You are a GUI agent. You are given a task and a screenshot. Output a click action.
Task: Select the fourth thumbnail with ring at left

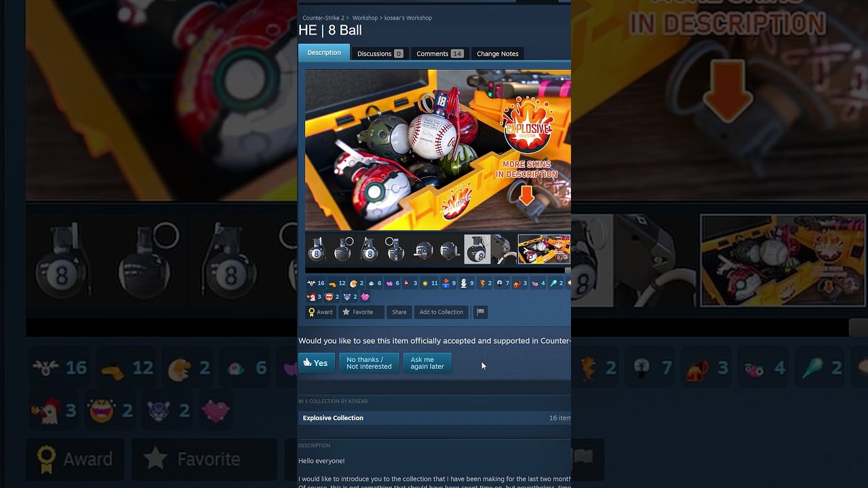pyautogui.click(x=395, y=249)
